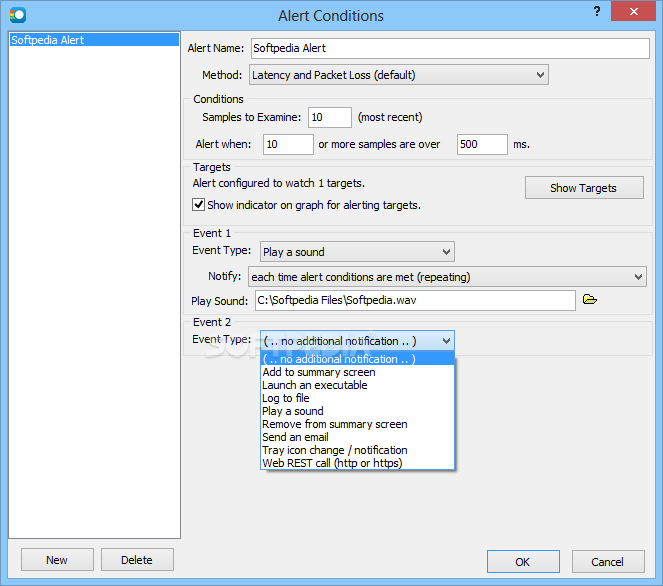Expand the Notify dropdown
663x586 pixels.
tap(447, 277)
